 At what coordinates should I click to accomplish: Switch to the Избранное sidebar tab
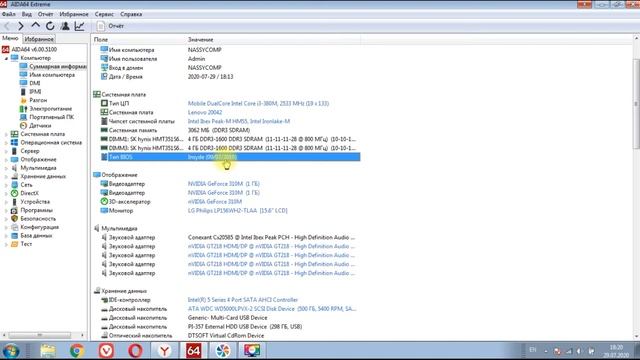39,39
